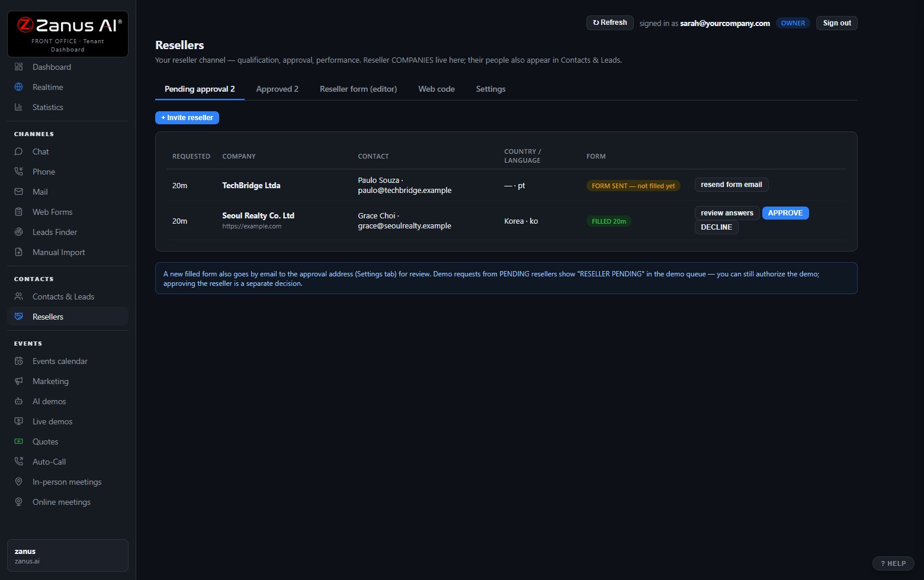924x580 pixels.
Task: Open Contacts & Leads page
Action: [68, 297]
